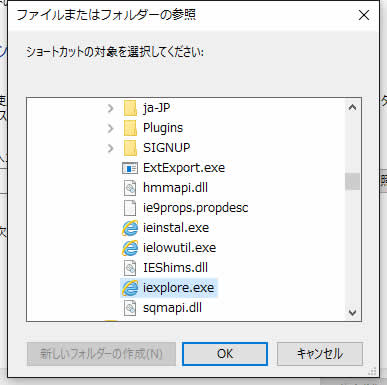This screenshot has height=385, width=387.
Task: Click the Plugins folder icon
Action: point(130,128)
